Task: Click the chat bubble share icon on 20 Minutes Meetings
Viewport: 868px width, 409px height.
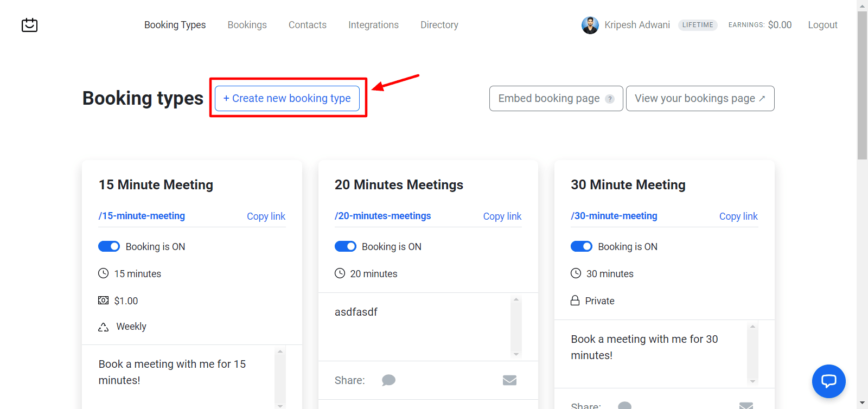Action: (388, 380)
